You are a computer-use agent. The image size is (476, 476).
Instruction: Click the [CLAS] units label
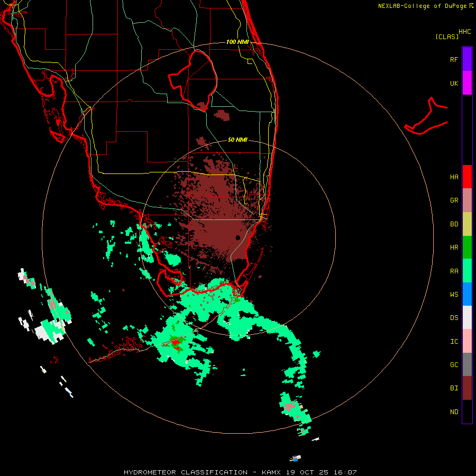(447, 37)
